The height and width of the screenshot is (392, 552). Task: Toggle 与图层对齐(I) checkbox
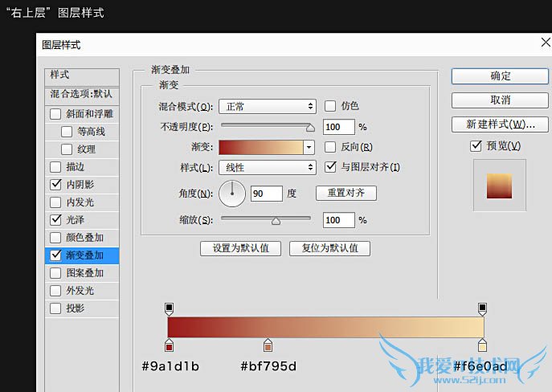click(x=330, y=167)
